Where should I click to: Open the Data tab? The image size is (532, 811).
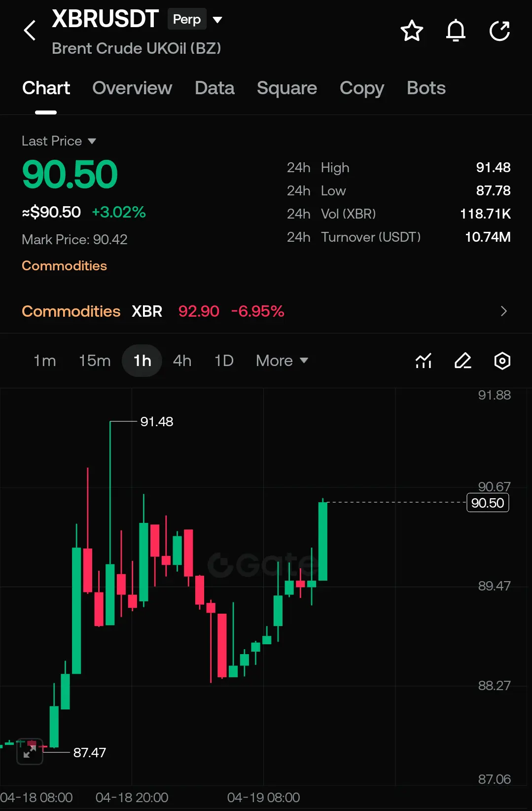pos(214,88)
